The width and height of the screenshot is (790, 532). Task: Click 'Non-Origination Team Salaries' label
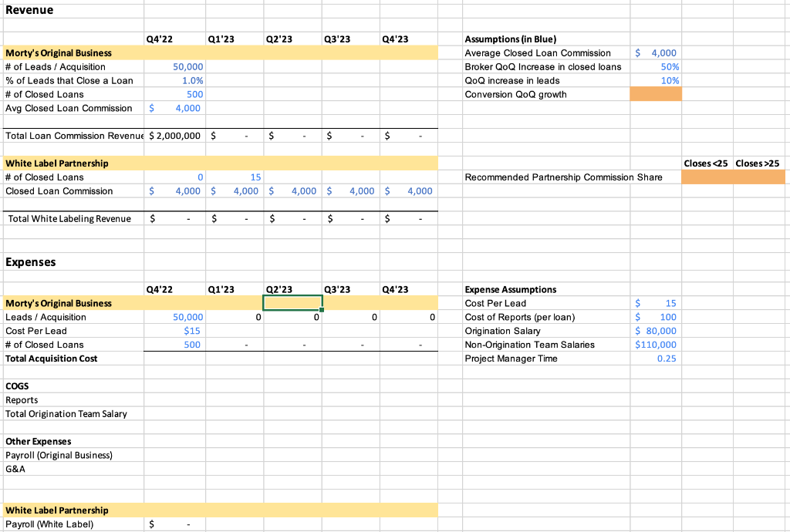coord(529,345)
